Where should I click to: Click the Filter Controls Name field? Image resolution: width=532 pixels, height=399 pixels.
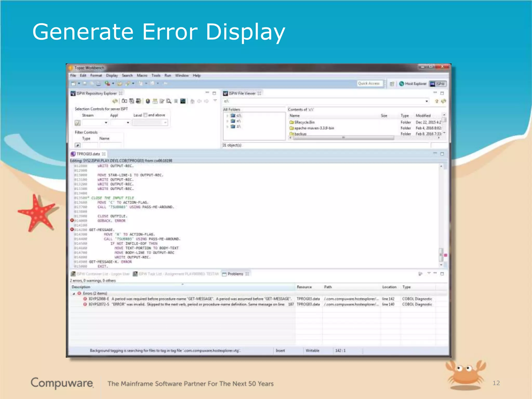pyautogui.click(x=111, y=145)
